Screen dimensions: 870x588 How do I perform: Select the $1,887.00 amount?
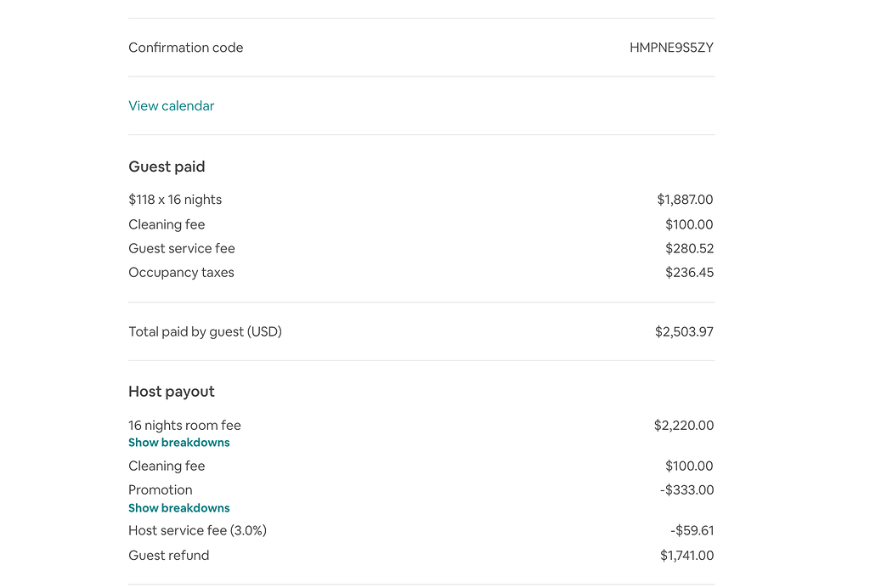pos(685,199)
